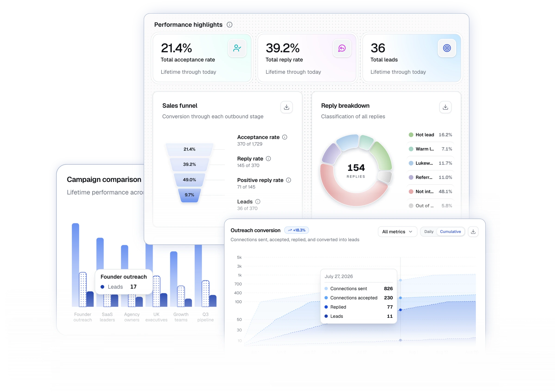This screenshot has width=555, height=392.
Task: Select the Out of office legend row
Action: (430, 206)
